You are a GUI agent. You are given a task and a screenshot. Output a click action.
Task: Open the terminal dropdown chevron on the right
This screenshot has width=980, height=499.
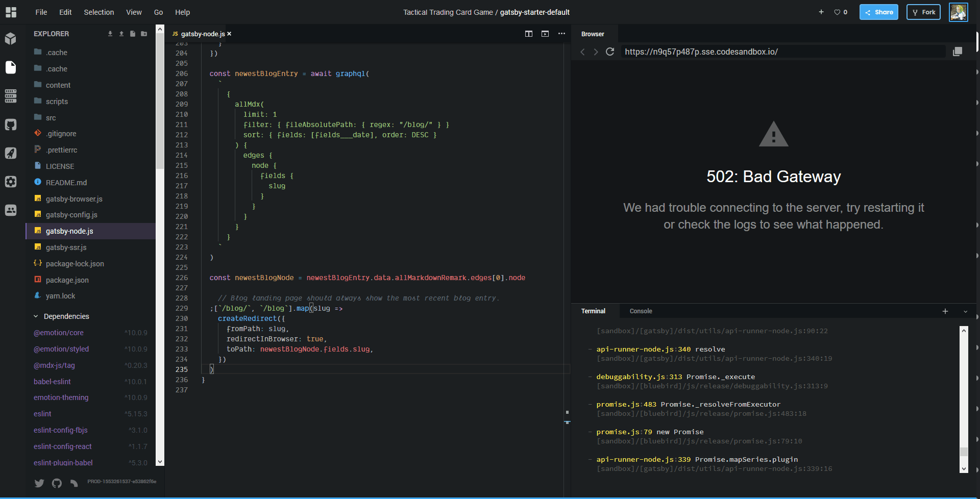tap(965, 311)
